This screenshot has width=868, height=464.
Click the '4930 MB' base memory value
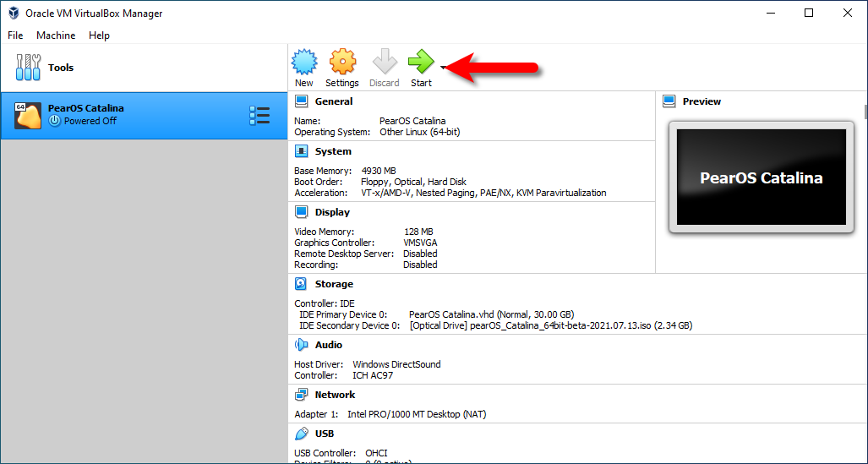[379, 171]
